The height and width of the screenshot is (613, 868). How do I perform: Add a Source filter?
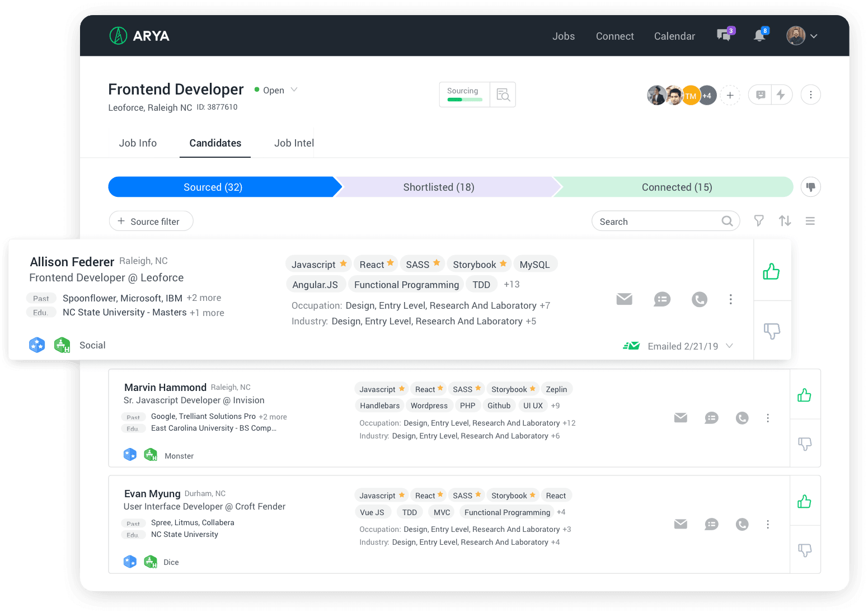pyautogui.click(x=151, y=221)
